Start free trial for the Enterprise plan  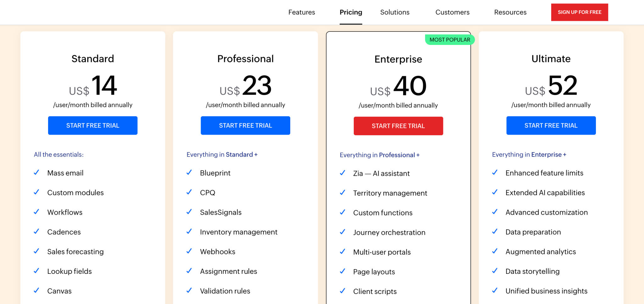[x=398, y=126]
